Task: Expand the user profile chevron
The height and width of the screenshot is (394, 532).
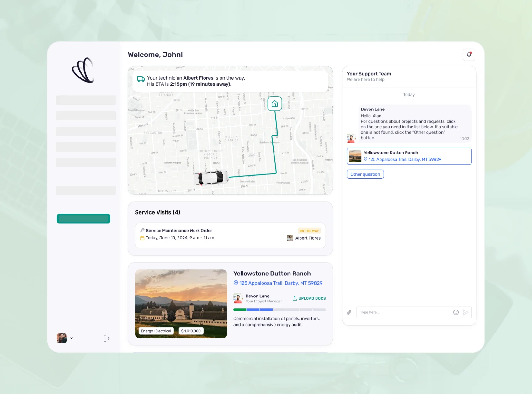Action: (x=72, y=338)
